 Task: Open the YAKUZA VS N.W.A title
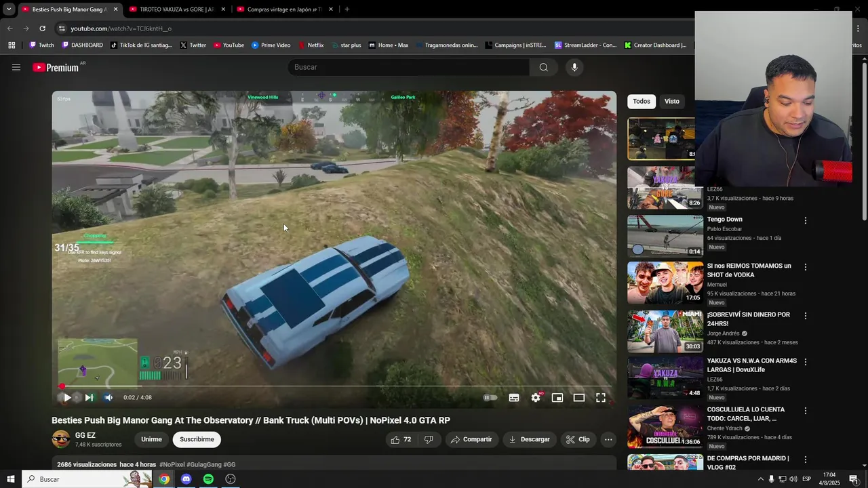click(x=752, y=365)
